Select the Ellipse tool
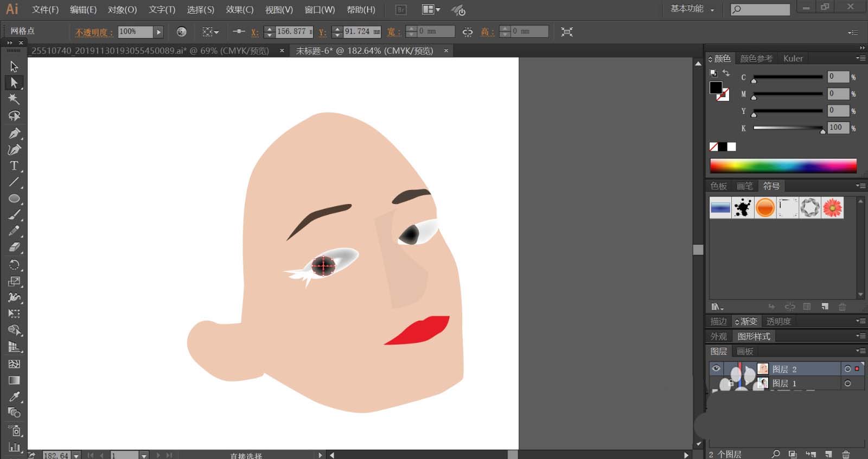The height and width of the screenshot is (459, 868). (x=14, y=199)
